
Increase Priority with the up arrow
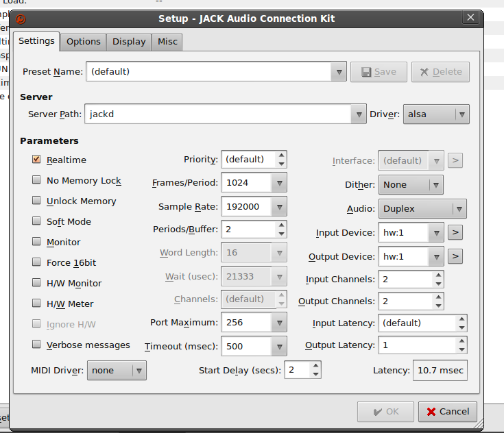[x=281, y=155]
